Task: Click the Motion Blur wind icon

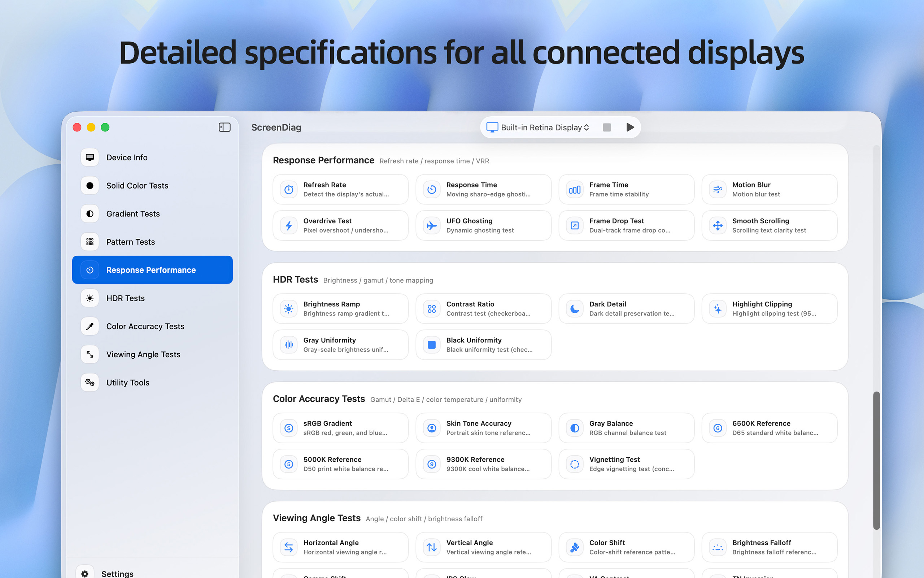Action: click(x=718, y=189)
